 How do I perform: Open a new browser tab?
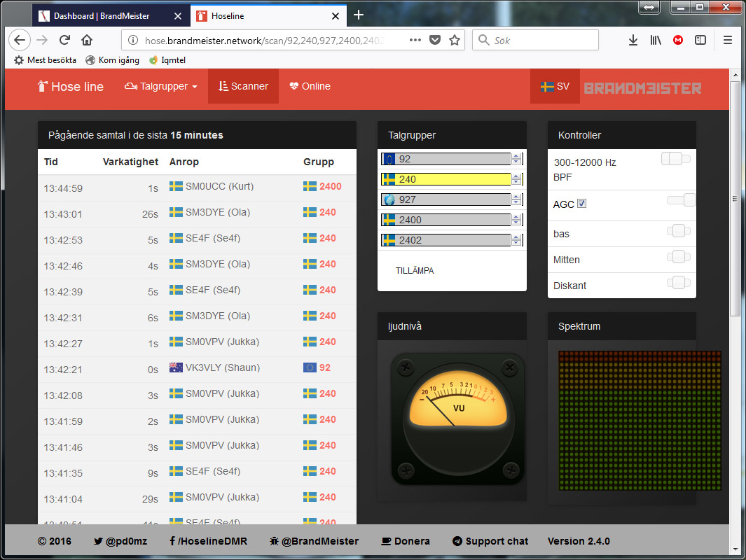coord(359,15)
